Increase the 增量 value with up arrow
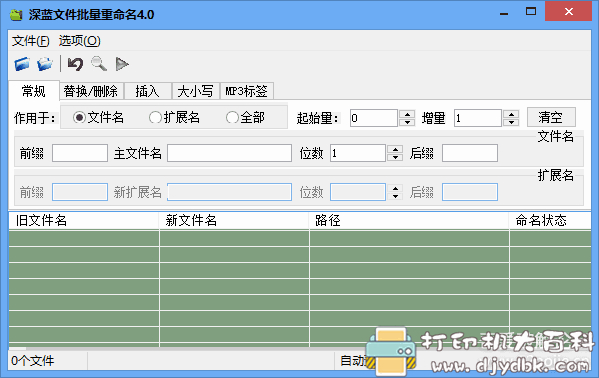 [x=511, y=114]
